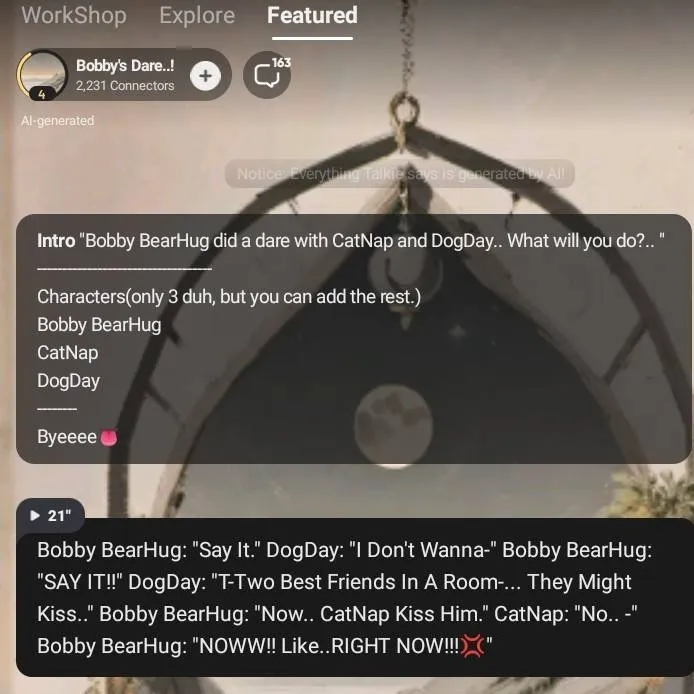
Task: Click the Intro description card
Action: click(x=354, y=339)
